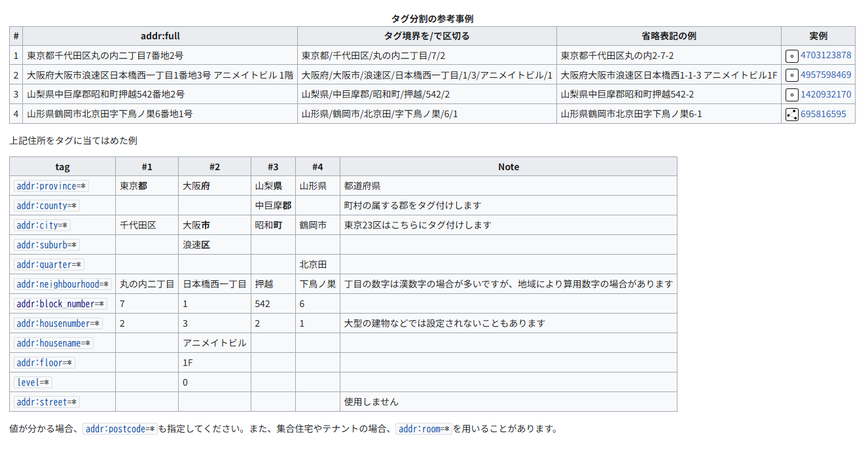The width and height of the screenshot is (868, 453).
Task: Click the note 町村の属する郡をタグ付けします
Action: 412,206
